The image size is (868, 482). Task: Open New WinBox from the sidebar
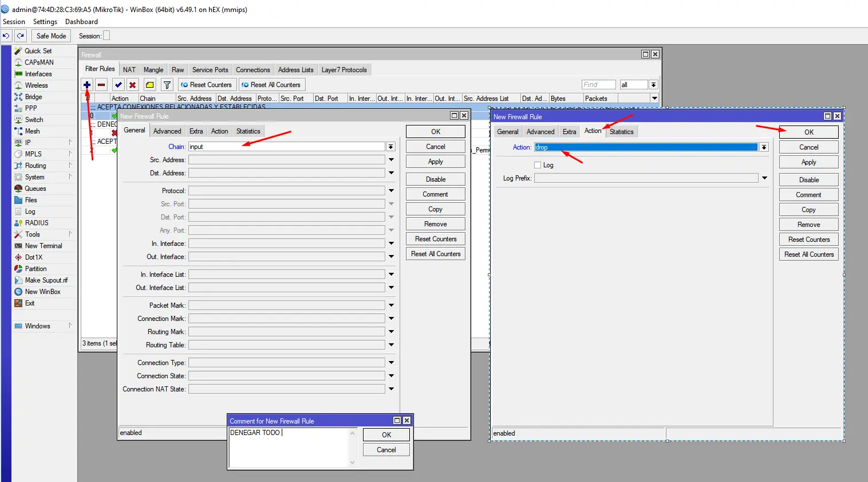point(42,292)
